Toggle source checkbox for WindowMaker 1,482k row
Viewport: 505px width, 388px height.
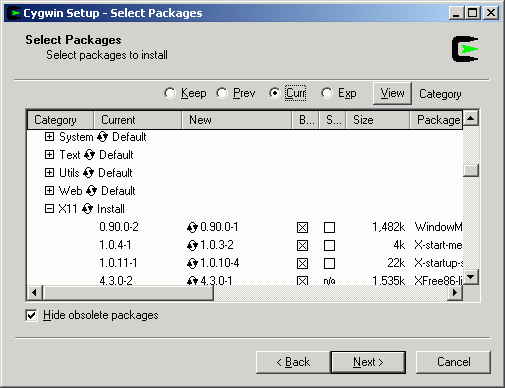(329, 228)
